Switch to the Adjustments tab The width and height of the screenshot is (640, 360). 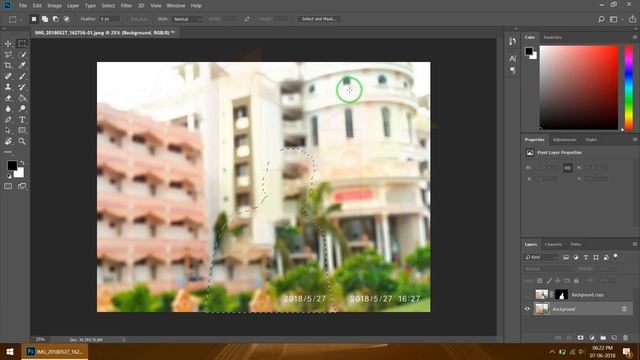pos(564,140)
